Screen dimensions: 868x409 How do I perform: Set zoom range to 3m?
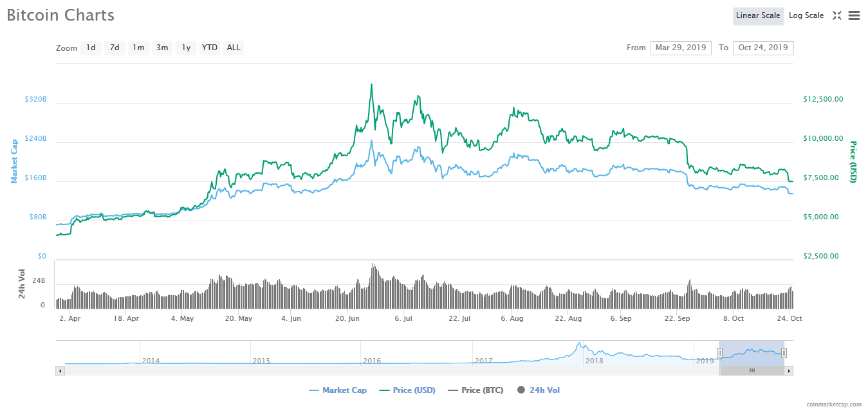pyautogui.click(x=162, y=48)
